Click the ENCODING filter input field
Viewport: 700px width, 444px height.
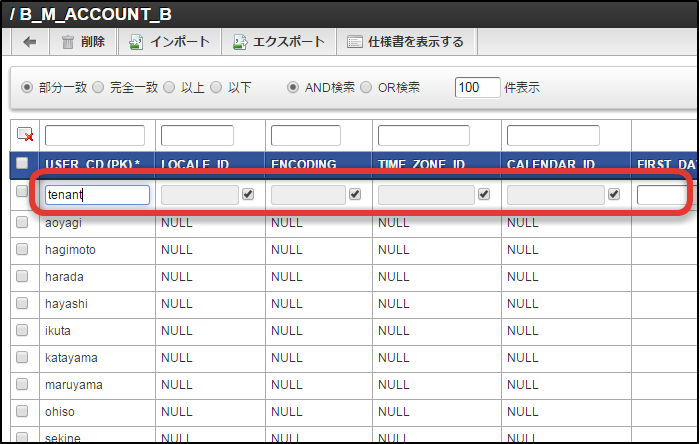306,135
